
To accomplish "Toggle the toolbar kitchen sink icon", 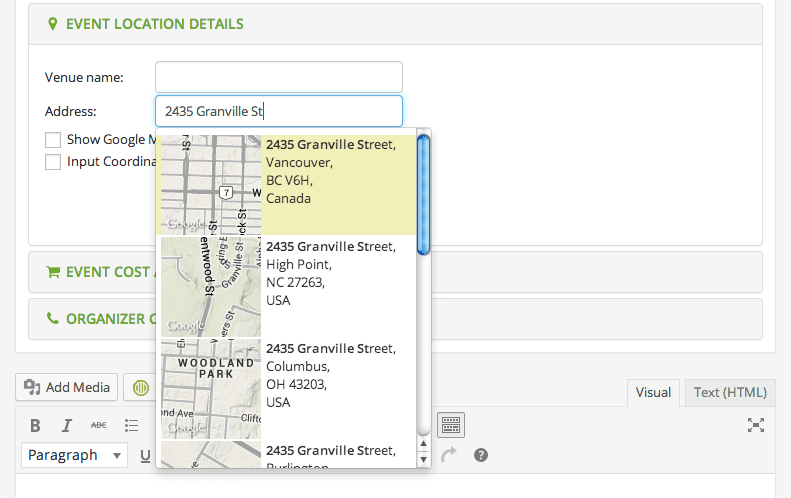I will tap(450, 425).
